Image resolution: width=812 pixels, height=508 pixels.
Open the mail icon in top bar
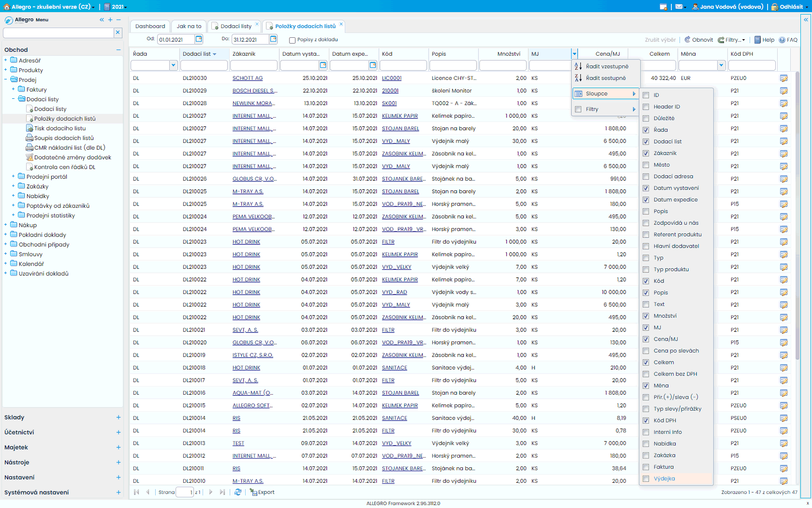(679, 7)
